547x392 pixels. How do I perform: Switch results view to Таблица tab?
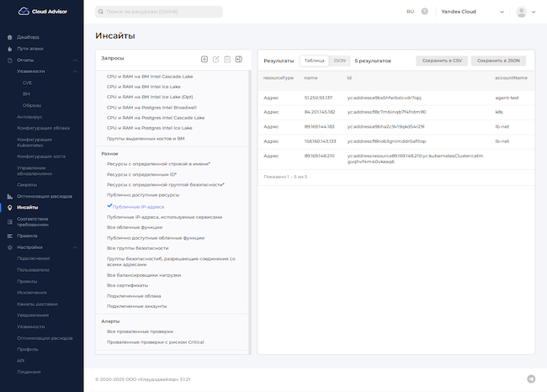pyautogui.click(x=315, y=61)
